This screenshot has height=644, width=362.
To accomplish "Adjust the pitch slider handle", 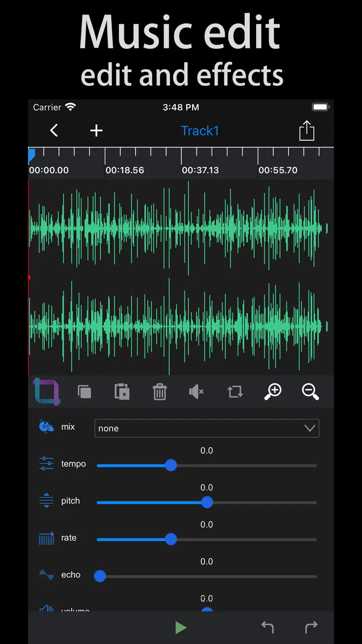I will tap(207, 502).
